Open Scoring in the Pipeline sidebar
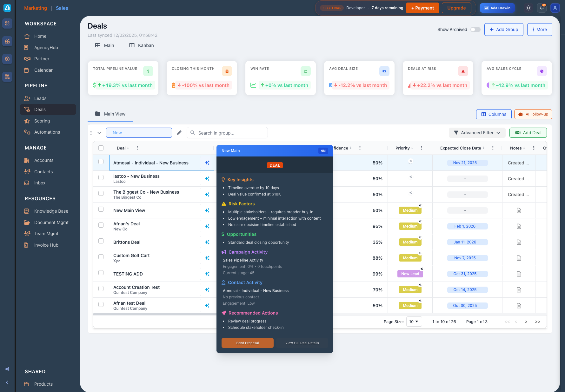565x392 pixels. tap(42, 121)
